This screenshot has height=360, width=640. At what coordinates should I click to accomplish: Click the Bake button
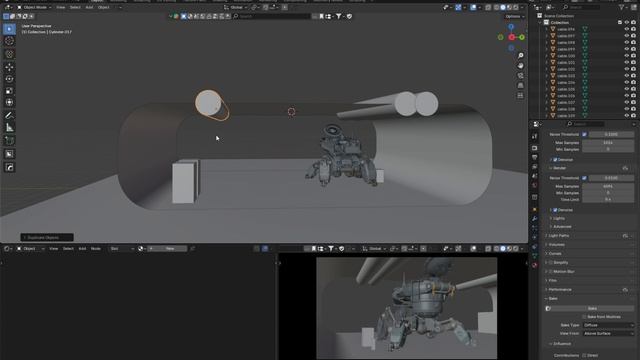tap(593, 309)
